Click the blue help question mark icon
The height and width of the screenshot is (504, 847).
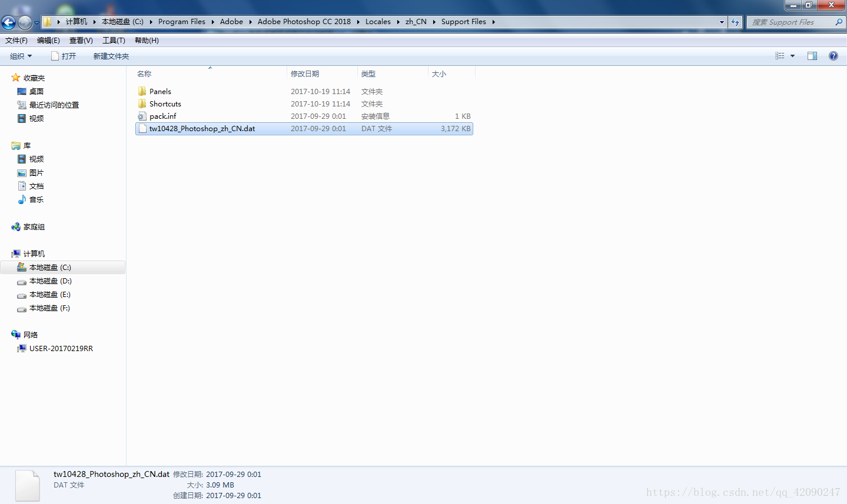(833, 56)
